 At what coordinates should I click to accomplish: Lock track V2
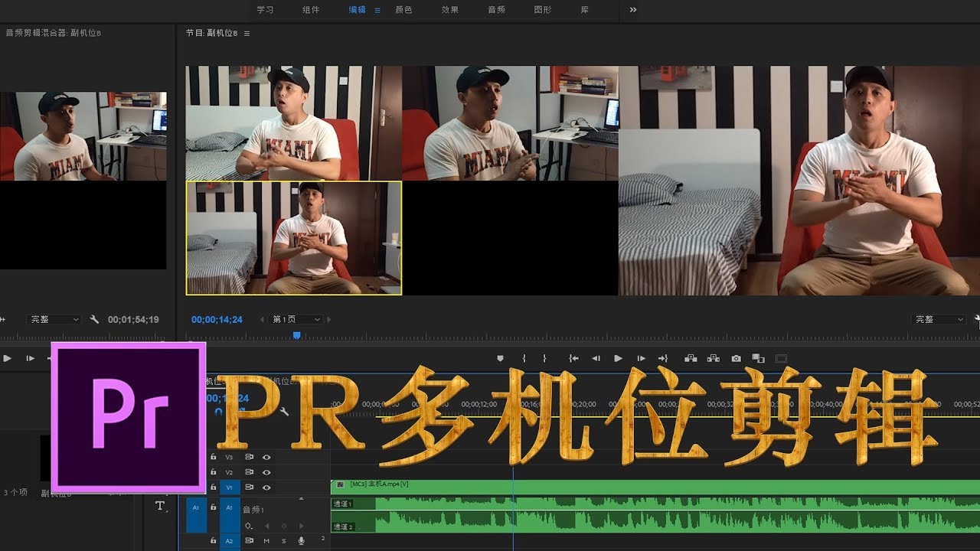point(214,472)
